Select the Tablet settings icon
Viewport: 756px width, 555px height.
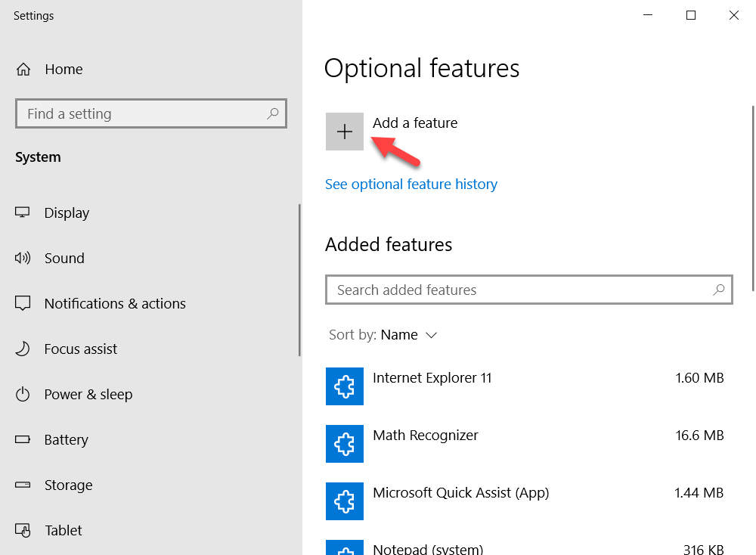23,530
